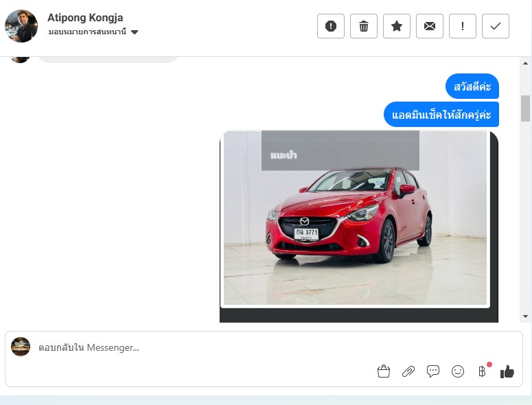Viewport: 532px width, 405px height.
Task: Mark conversation as spam with exclamation-circle icon
Action: pos(331,26)
